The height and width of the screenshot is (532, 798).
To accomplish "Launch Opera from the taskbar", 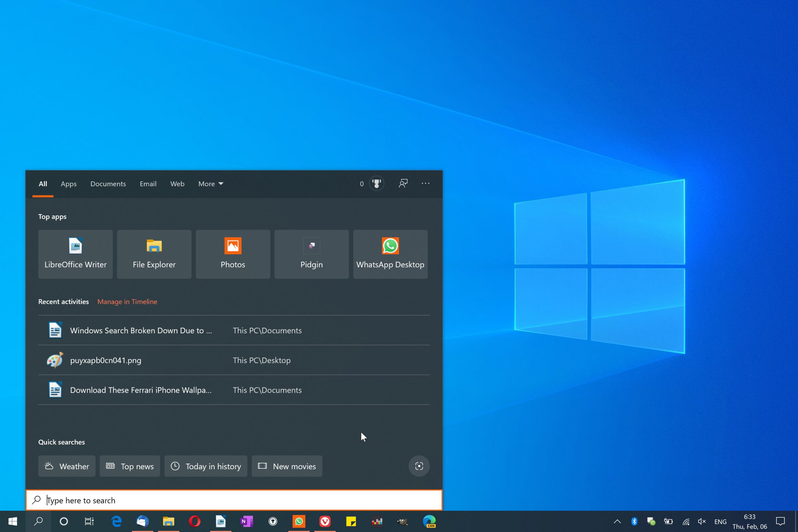I will (x=195, y=521).
